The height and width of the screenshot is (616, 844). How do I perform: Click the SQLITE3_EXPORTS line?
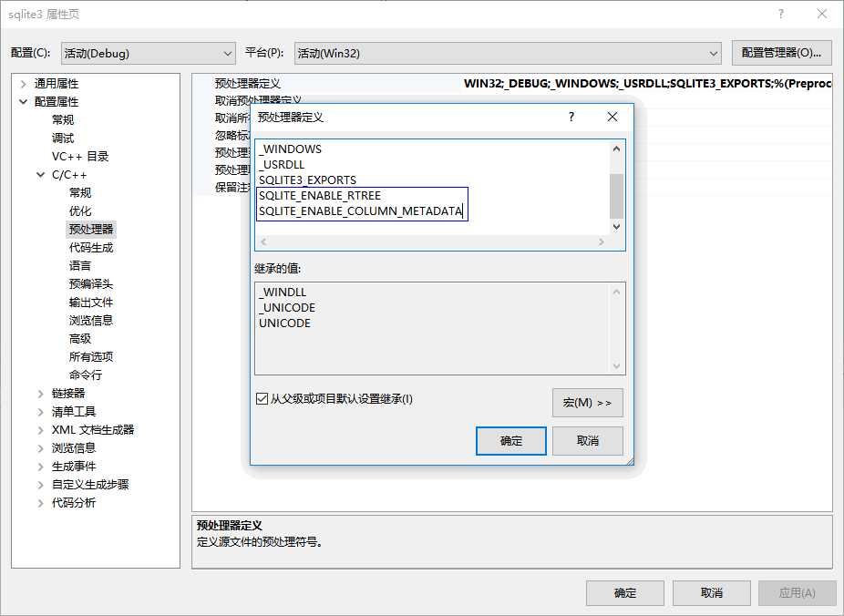click(307, 180)
